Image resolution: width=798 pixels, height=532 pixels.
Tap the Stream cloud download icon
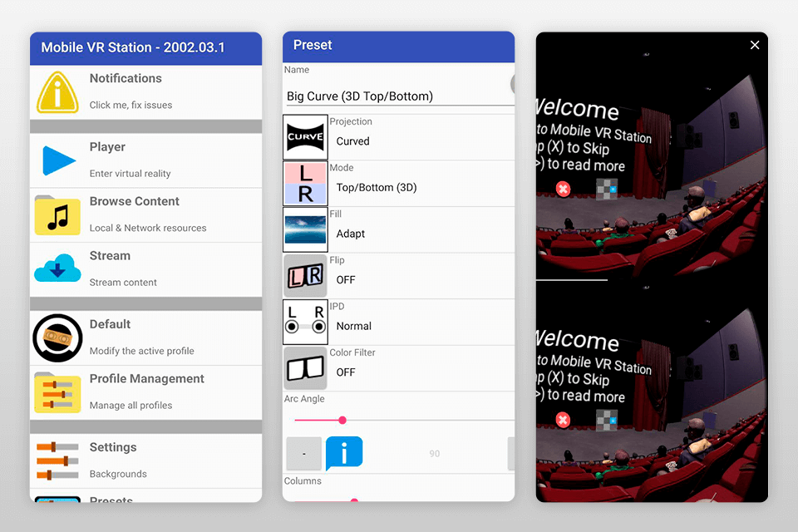(57, 268)
